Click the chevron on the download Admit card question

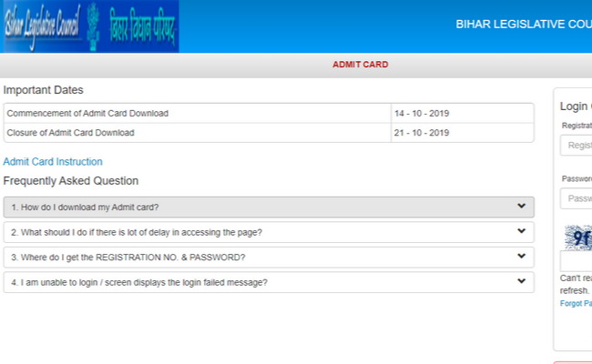click(521, 207)
